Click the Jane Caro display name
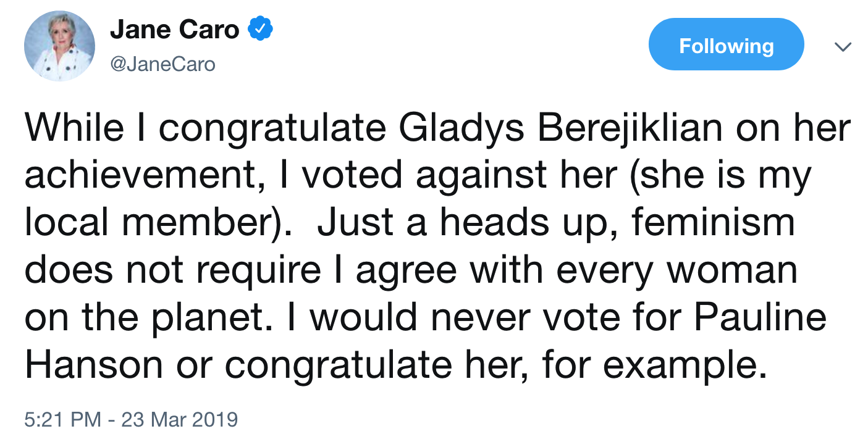Screen dimensions: 868x434 pyautogui.click(x=174, y=30)
